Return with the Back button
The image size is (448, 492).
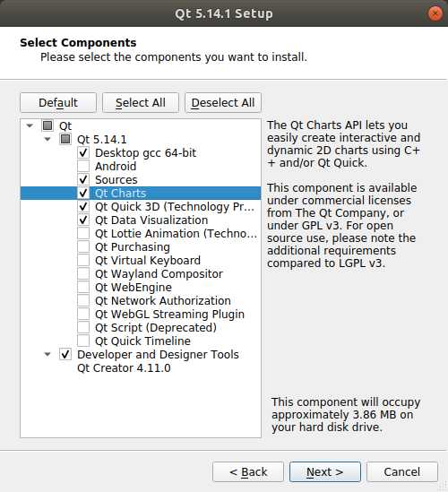[248, 471]
